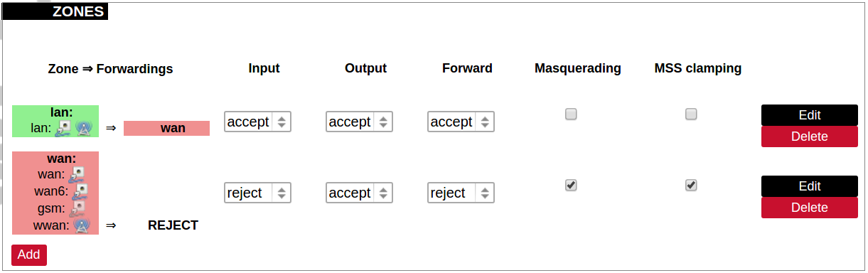This screenshot has height=273, width=868.
Task: Click the wan6 interface icon
Action: [80, 191]
